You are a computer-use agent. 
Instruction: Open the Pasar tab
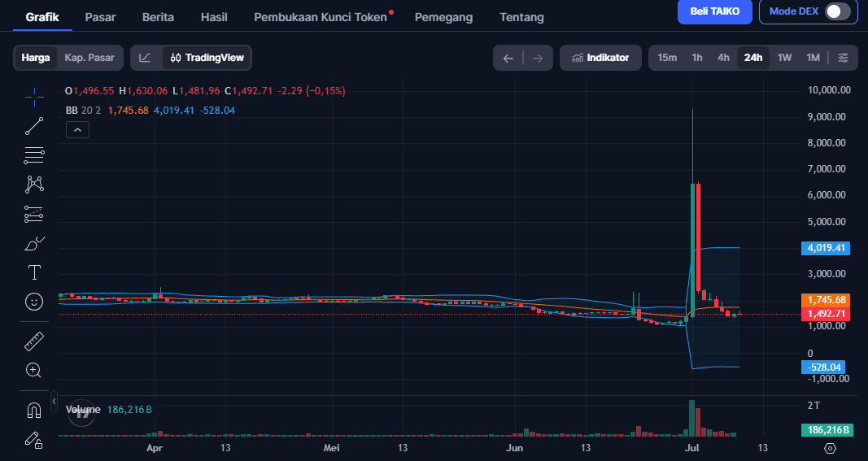coord(100,17)
